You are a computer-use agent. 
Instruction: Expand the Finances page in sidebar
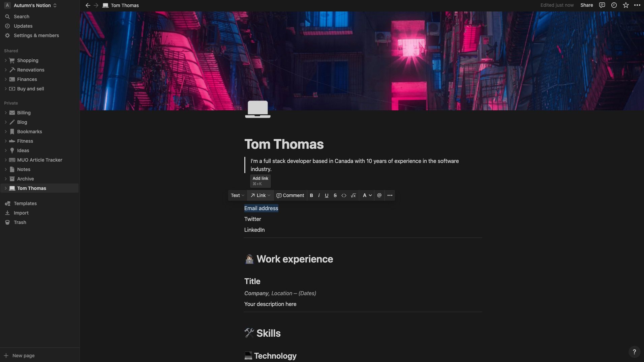click(6, 79)
